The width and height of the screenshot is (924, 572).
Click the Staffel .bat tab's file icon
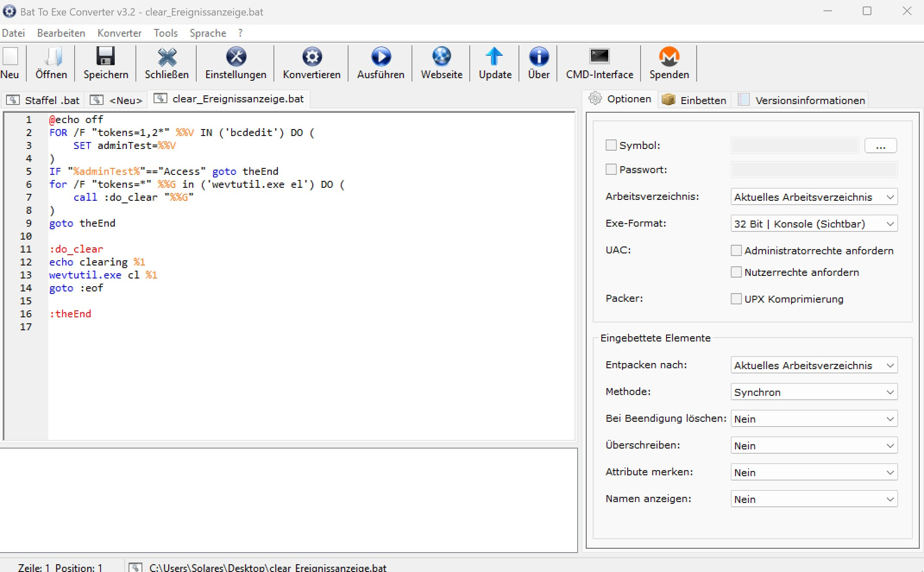click(x=13, y=100)
